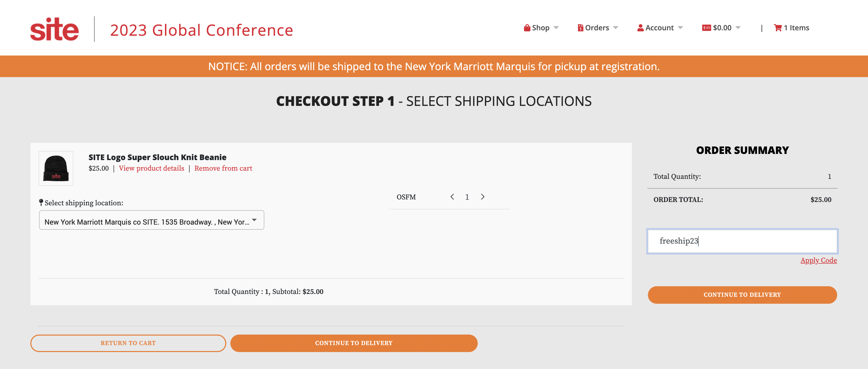Open View product details link

pyautogui.click(x=152, y=168)
